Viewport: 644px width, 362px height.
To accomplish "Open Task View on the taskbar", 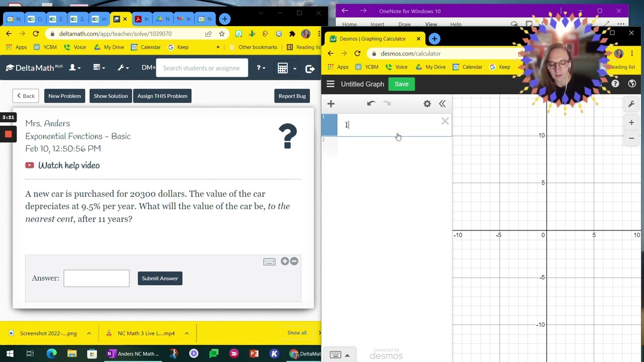I will tap(30, 353).
